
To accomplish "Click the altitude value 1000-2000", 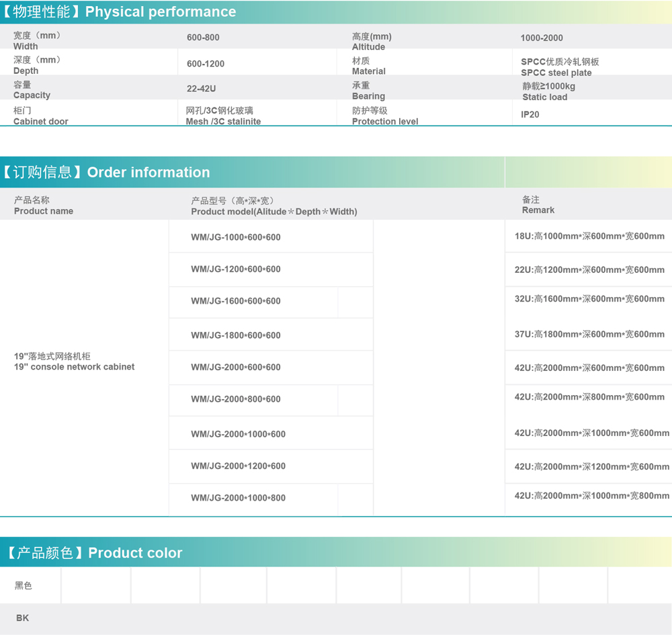I will click(542, 38).
